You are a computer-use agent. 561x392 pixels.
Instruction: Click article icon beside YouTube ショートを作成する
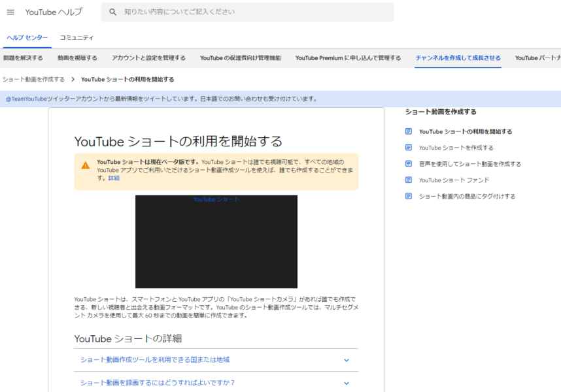tap(409, 148)
